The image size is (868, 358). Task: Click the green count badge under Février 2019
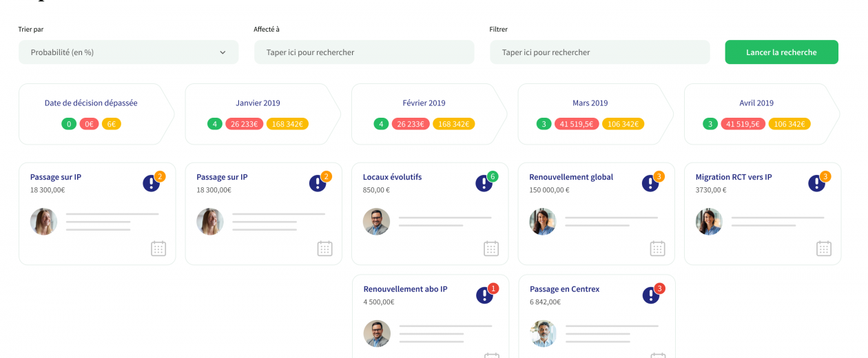click(x=382, y=124)
